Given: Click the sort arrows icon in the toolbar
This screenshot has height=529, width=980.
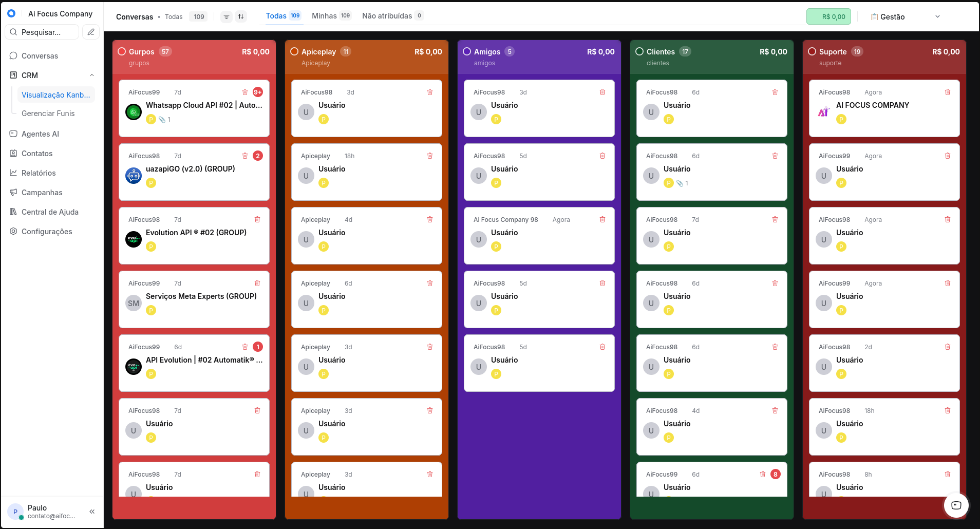Looking at the screenshot, I should tap(240, 16).
